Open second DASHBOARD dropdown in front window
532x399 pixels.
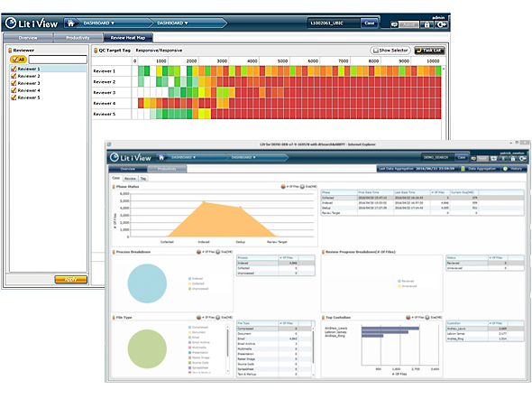point(243,157)
